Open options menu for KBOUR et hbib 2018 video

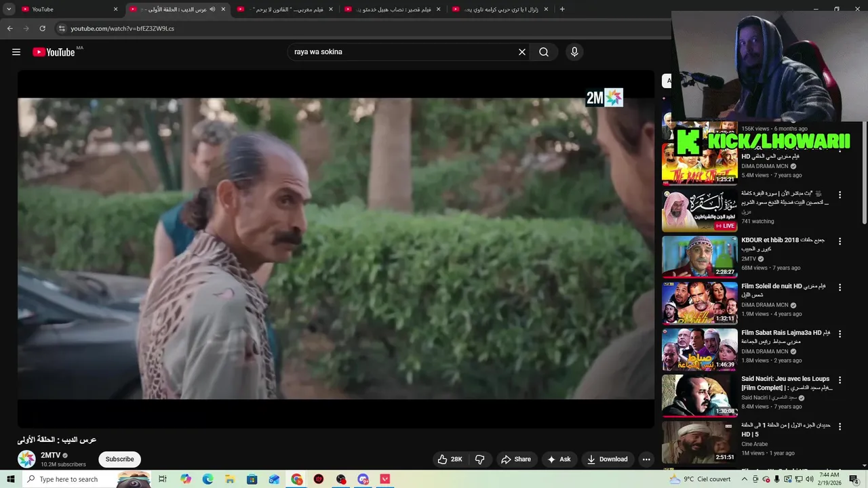[x=840, y=241]
